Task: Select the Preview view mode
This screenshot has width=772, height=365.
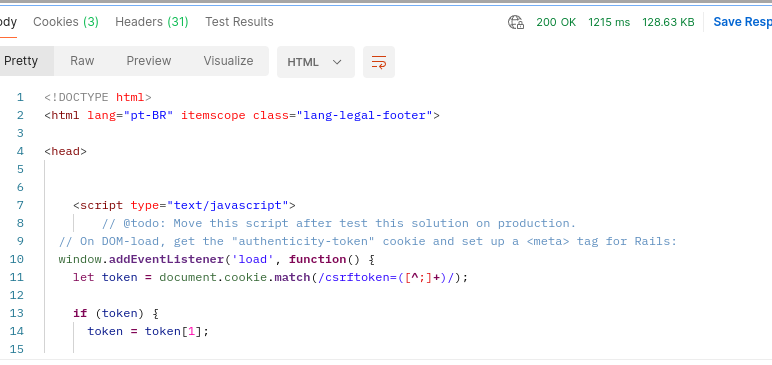Action: click(149, 61)
